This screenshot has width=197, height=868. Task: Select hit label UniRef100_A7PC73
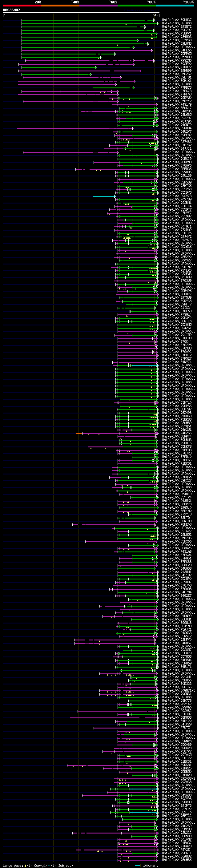click(177, 91)
